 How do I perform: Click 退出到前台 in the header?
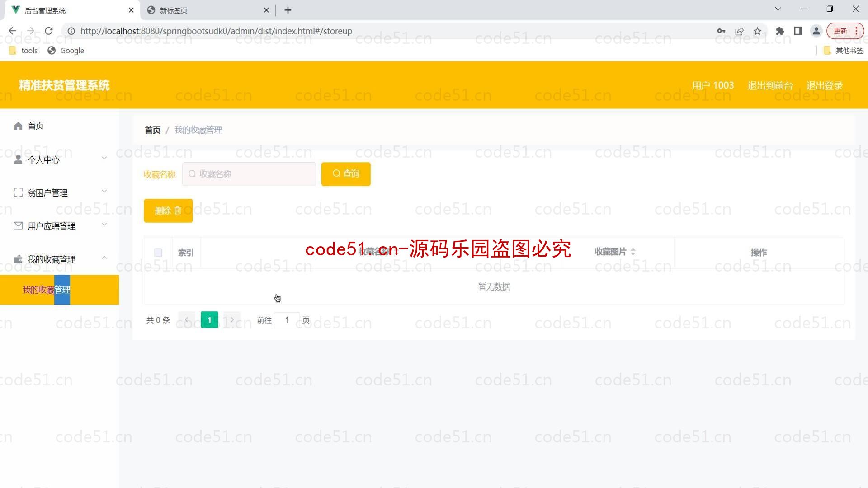(770, 85)
